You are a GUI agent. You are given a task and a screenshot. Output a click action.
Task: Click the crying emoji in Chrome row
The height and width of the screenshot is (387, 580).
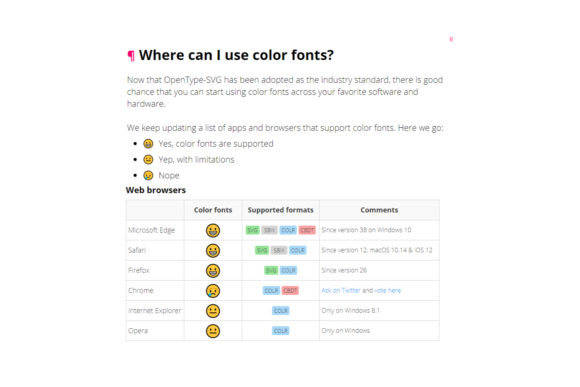[213, 290]
